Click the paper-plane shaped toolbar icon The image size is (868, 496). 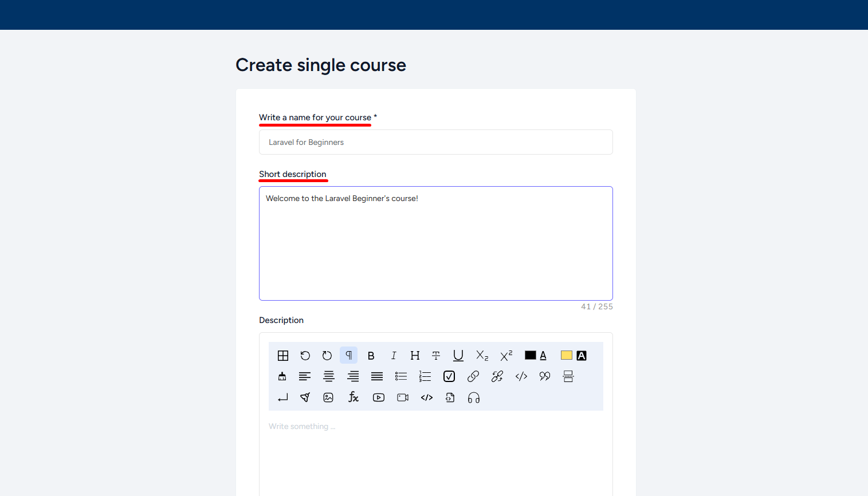[305, 397]
